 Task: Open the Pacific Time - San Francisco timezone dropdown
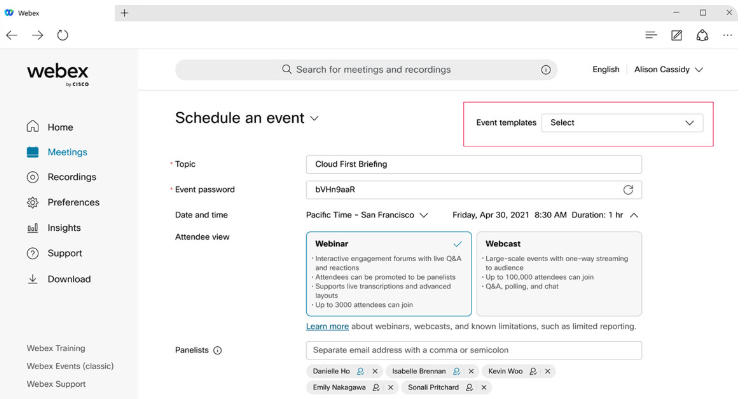point(367,215)
